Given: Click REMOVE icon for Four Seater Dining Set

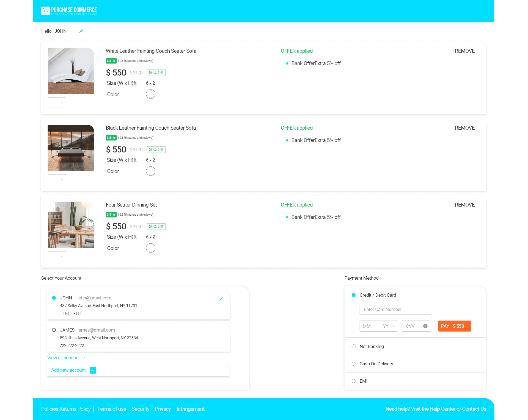Looking at the screenshot, I should (465, 205).
